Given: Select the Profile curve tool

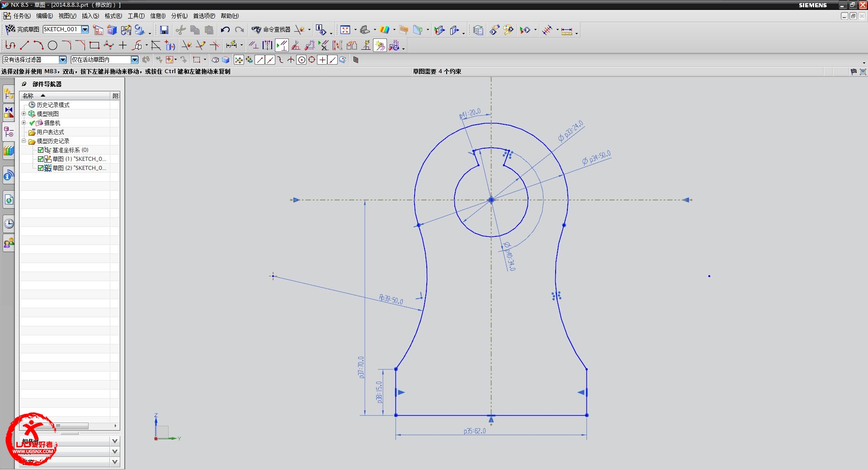Looking at the screenshot, I should coord(10,45).
